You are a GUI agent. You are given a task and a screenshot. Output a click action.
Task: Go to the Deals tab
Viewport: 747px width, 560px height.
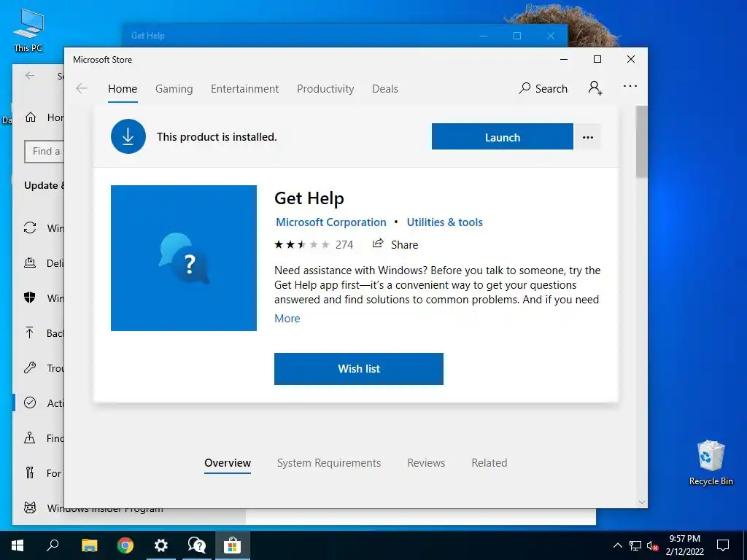[385, 89]
